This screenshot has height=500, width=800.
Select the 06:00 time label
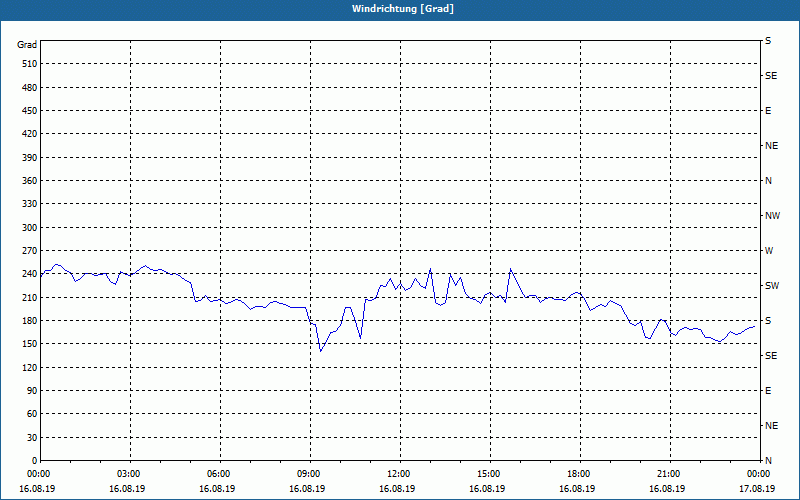219,474
